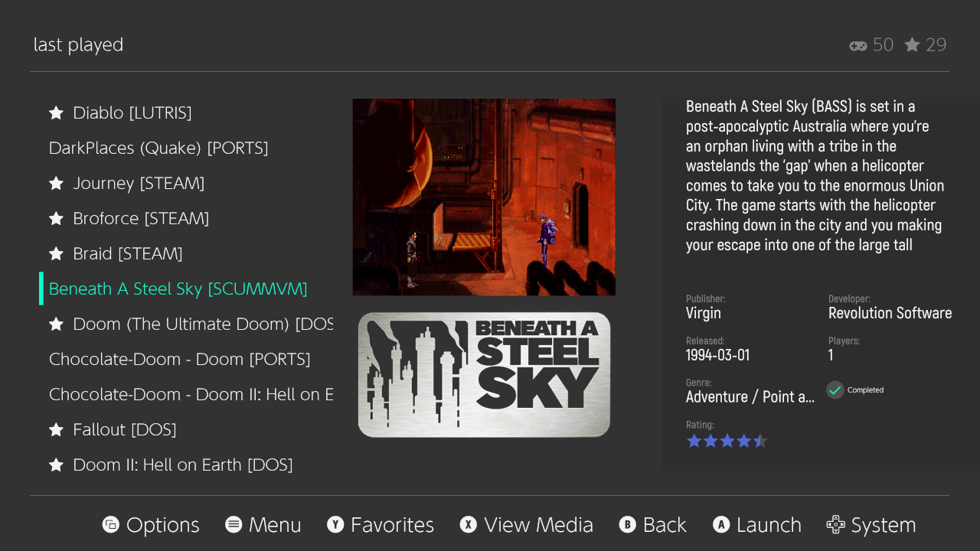Screen dimensions: 980x551
Task: Click the blue star rating bar
Action: pos(727,441)
